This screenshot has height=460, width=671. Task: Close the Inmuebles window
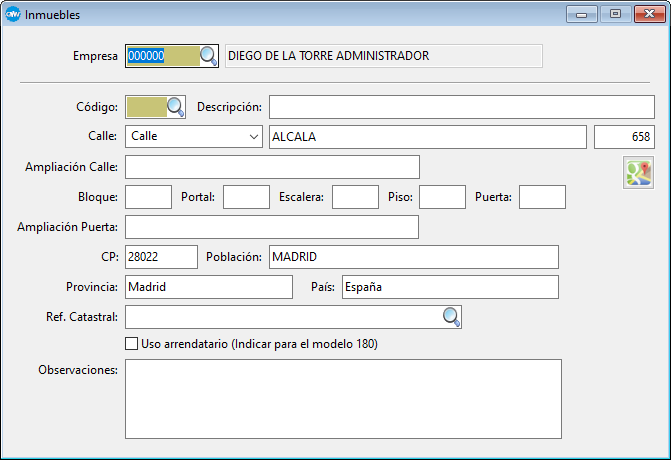(x=644, y=14)
